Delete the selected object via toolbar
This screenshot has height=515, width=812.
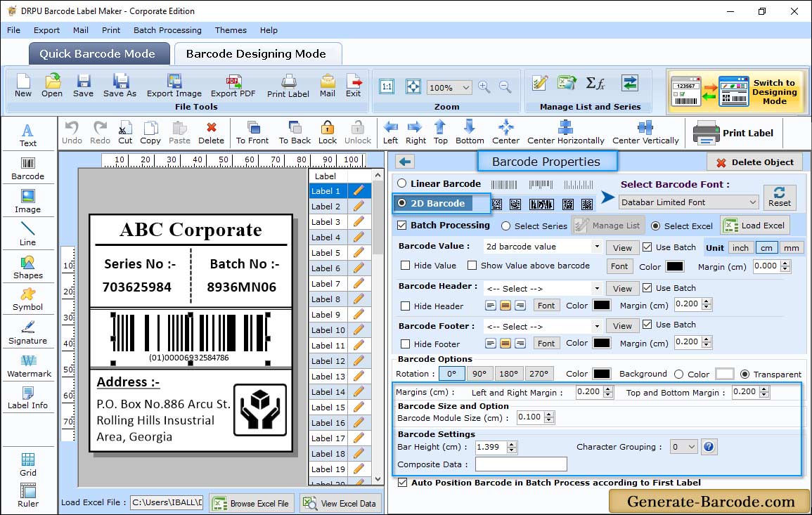212,133
